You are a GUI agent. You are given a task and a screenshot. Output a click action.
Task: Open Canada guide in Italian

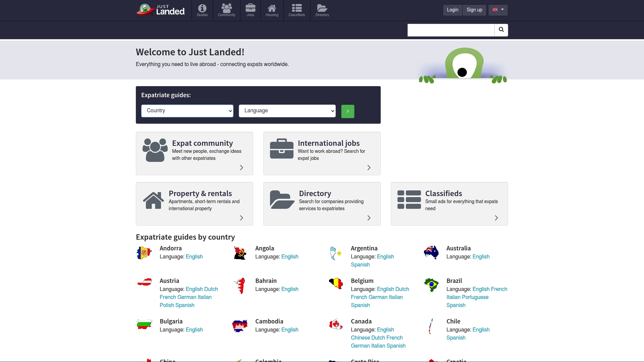378,346
